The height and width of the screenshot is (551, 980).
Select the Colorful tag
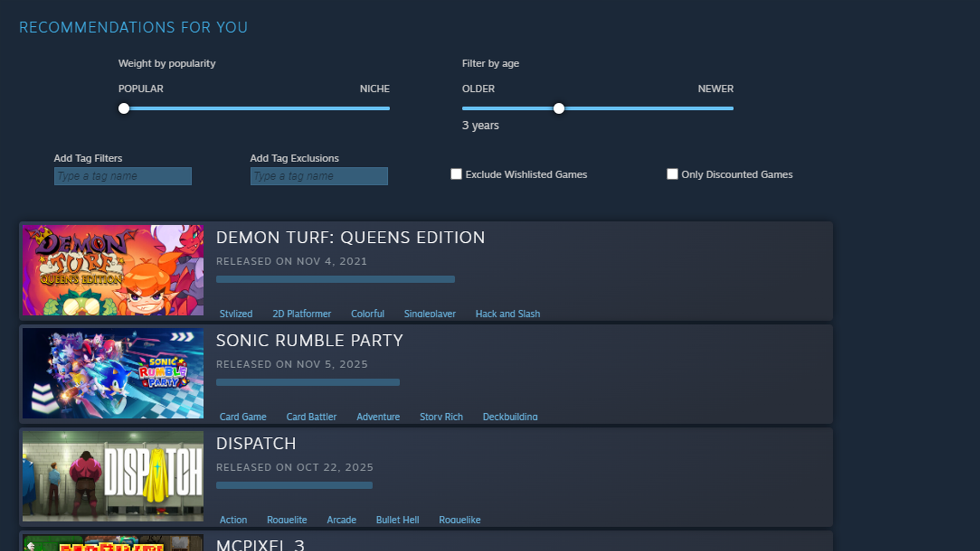(368, 313)
